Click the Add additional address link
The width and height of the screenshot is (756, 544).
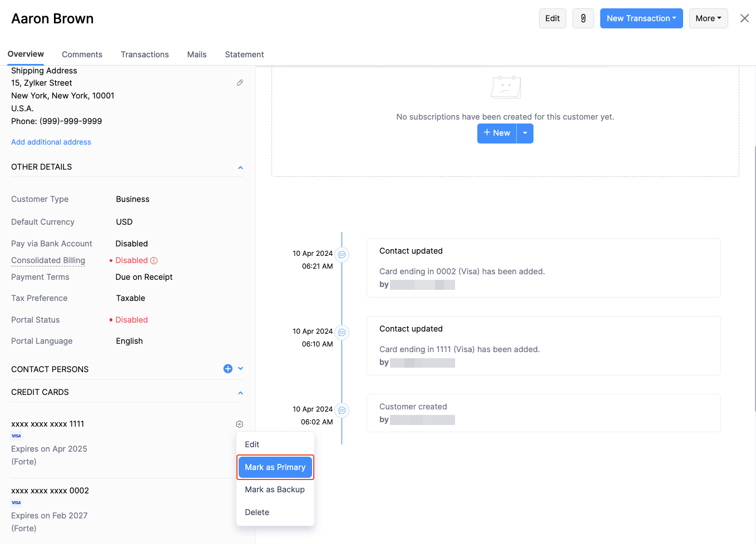pos(51,142)
